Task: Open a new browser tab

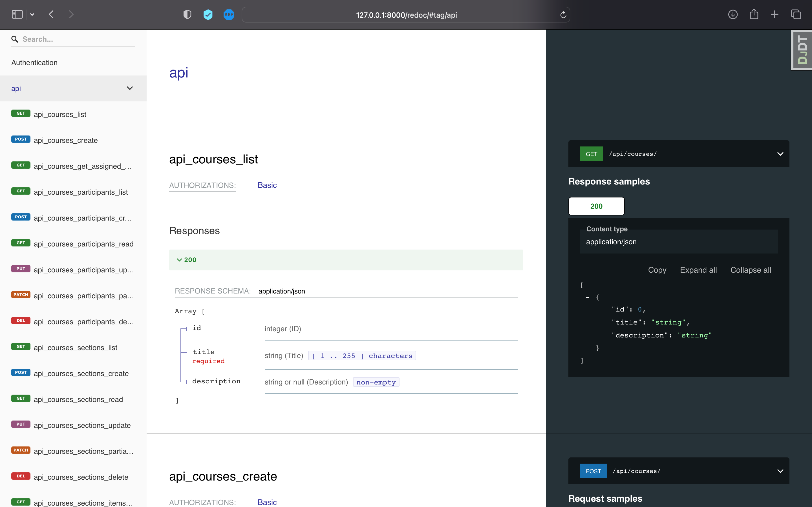Action: tap(775, 14)
